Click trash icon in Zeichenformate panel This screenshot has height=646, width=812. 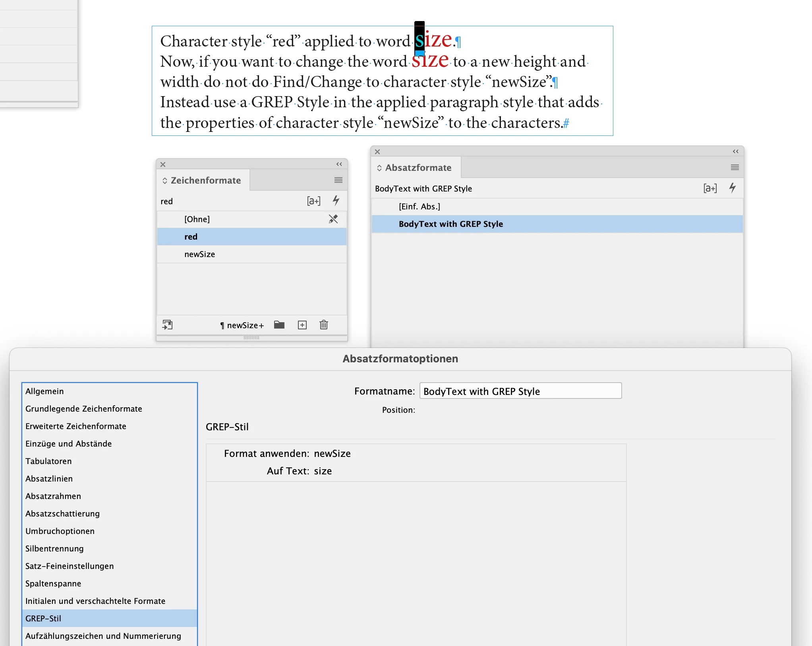click(324, 325)
